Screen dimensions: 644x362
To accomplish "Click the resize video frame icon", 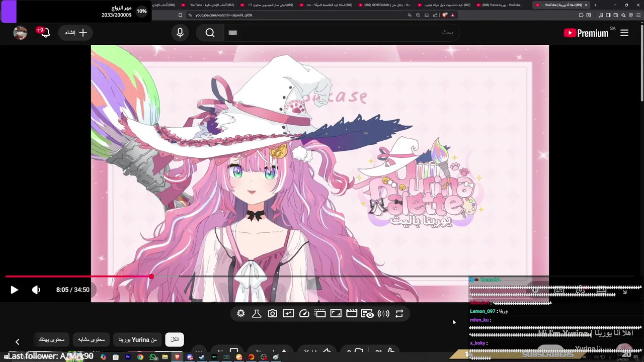I will 336,314.
